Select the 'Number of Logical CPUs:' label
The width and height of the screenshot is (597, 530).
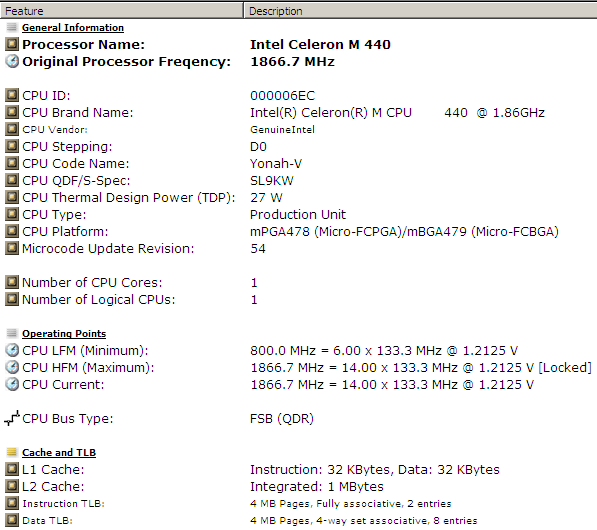99,300
